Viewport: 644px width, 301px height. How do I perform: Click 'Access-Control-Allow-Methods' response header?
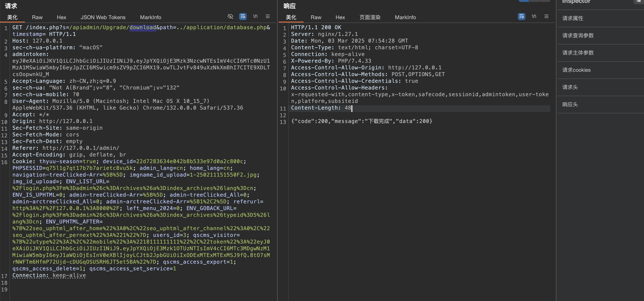(x=368, y=74)
